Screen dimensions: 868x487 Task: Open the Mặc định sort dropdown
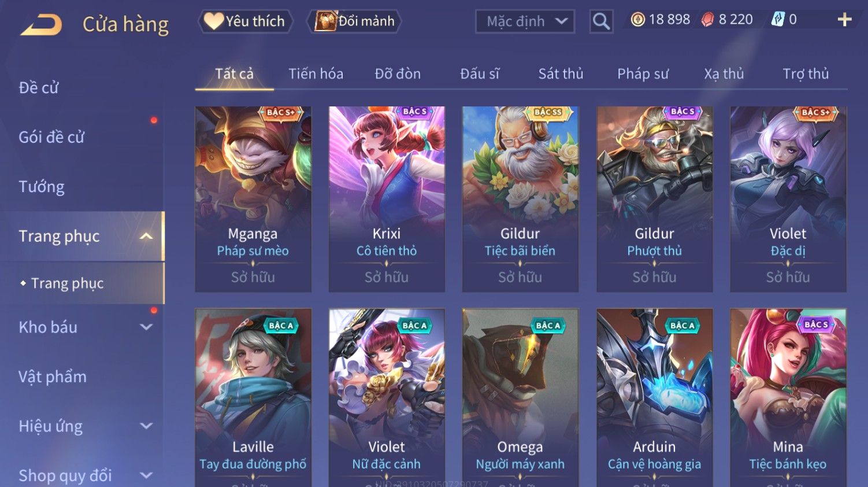[525, 21]
